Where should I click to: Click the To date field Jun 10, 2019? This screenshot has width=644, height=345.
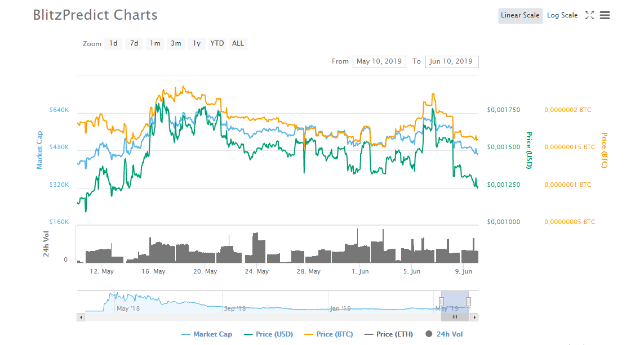click(x=452, y=61)
